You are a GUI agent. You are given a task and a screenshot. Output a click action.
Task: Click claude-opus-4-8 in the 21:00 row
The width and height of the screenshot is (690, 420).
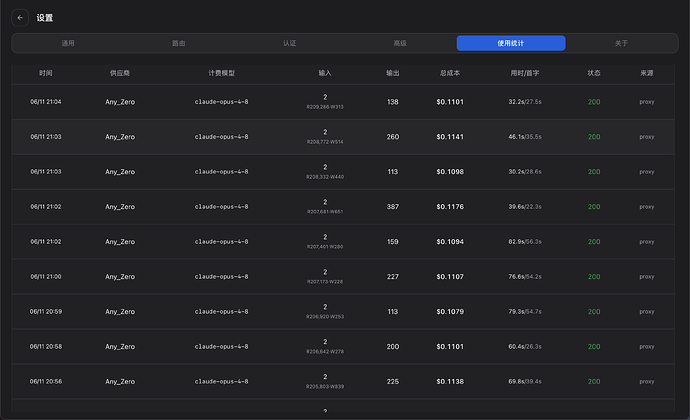pos(221,276)
